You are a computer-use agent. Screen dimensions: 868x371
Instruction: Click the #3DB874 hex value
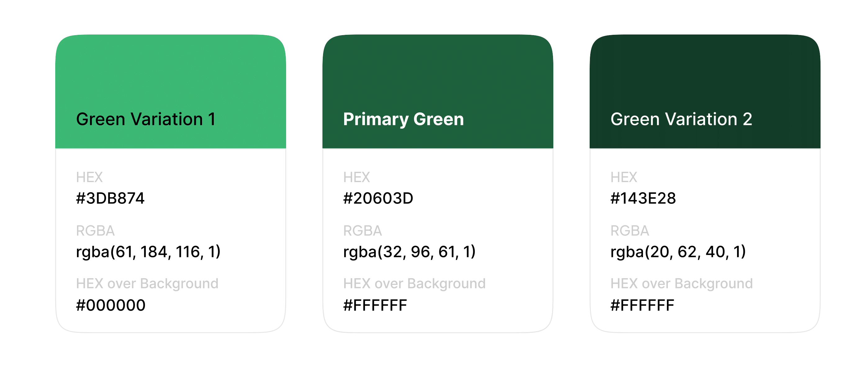[x=110, y=198]
